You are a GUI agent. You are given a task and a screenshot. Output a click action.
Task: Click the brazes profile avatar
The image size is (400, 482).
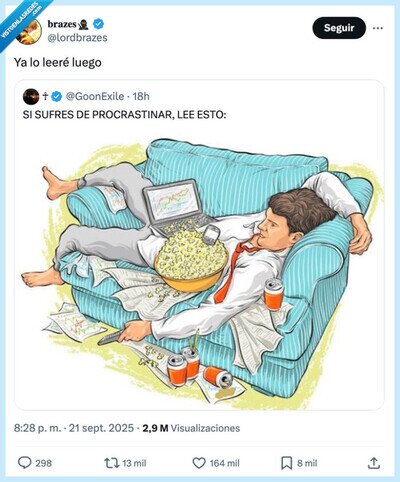pos(29,32)
